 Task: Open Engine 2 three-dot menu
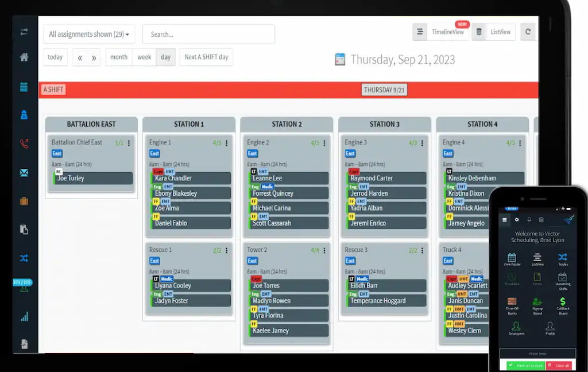click(324, 143)
